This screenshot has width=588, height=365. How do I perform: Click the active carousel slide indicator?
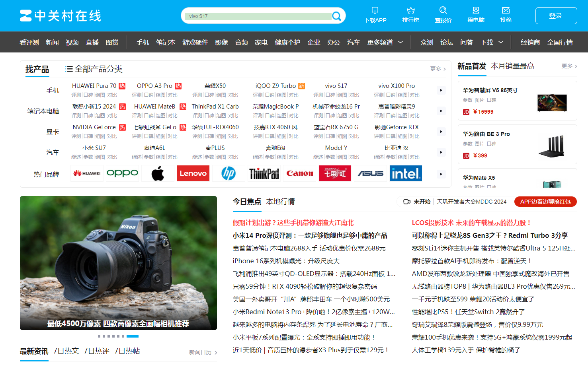coord(133,336)
